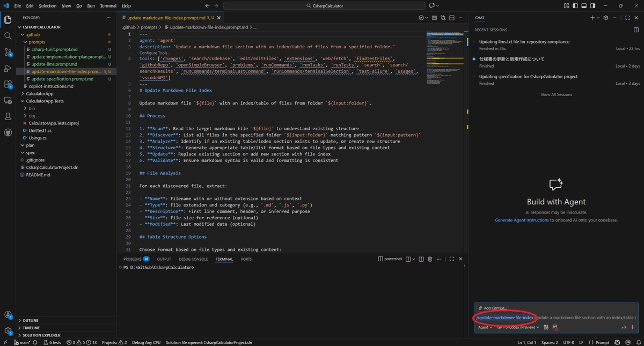
Task: Open the Extensions view
Action: click(8, 84)
